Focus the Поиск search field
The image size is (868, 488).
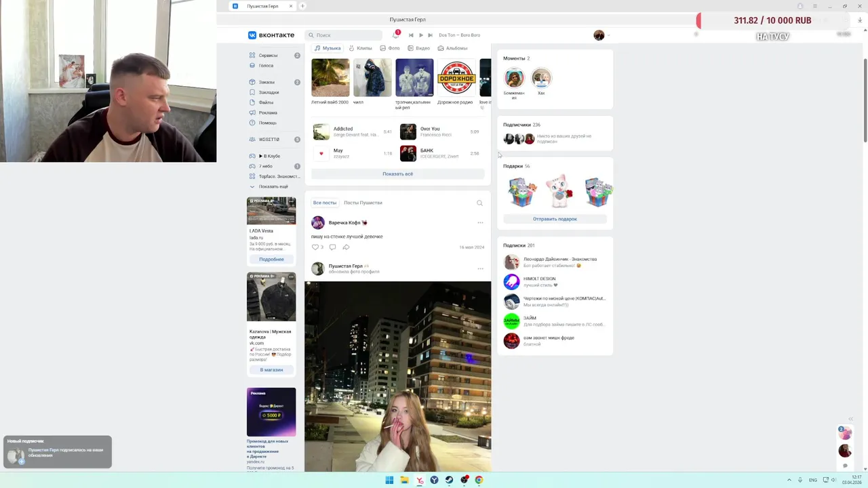point(344,35)
